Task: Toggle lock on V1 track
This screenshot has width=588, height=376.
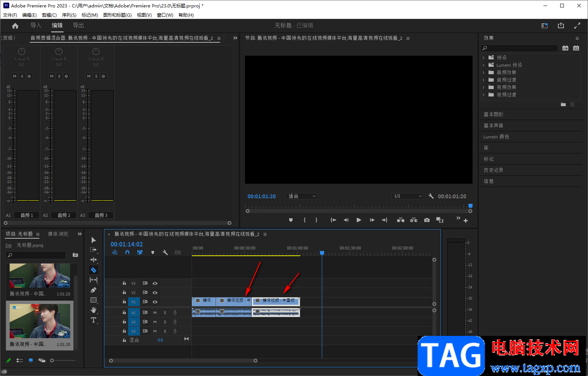Action: 124,302
